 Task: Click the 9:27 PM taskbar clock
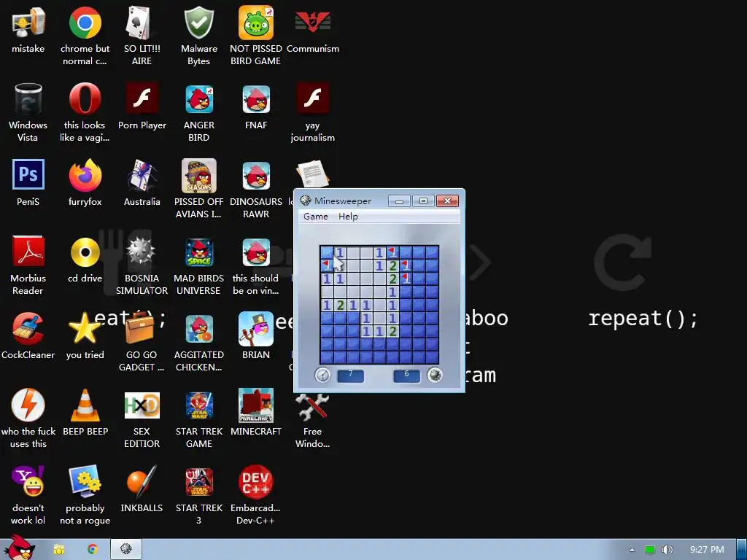[x=707, y=550]
